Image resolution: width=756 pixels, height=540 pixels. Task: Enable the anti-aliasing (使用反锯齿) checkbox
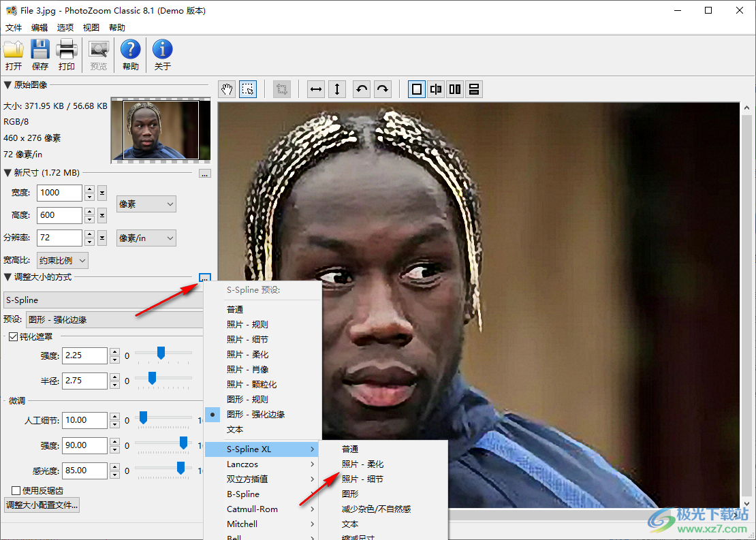pyautogui.click(x=16, y=490)
